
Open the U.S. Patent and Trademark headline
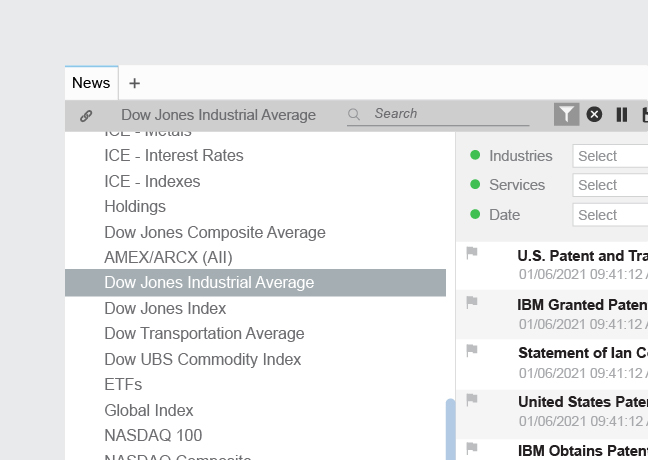582,256
